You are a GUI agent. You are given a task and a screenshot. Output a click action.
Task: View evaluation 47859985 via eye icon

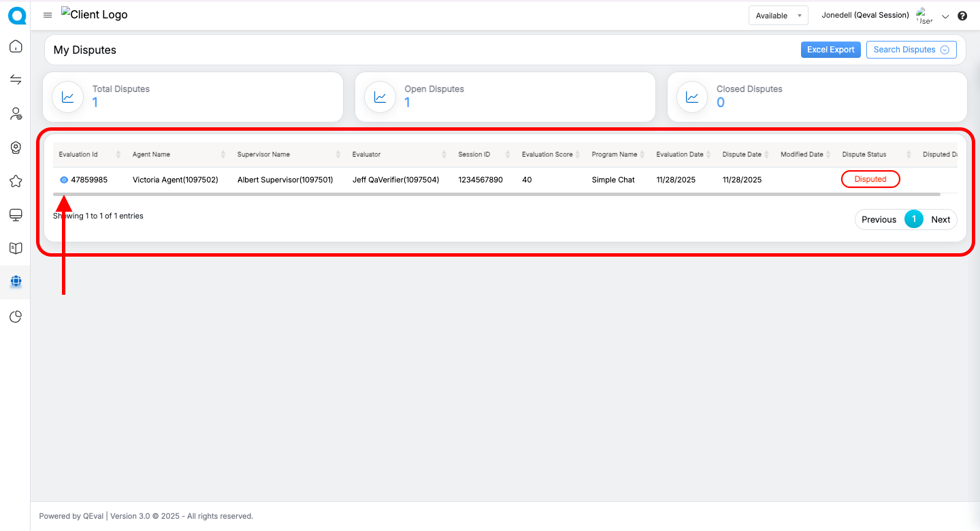64,180
